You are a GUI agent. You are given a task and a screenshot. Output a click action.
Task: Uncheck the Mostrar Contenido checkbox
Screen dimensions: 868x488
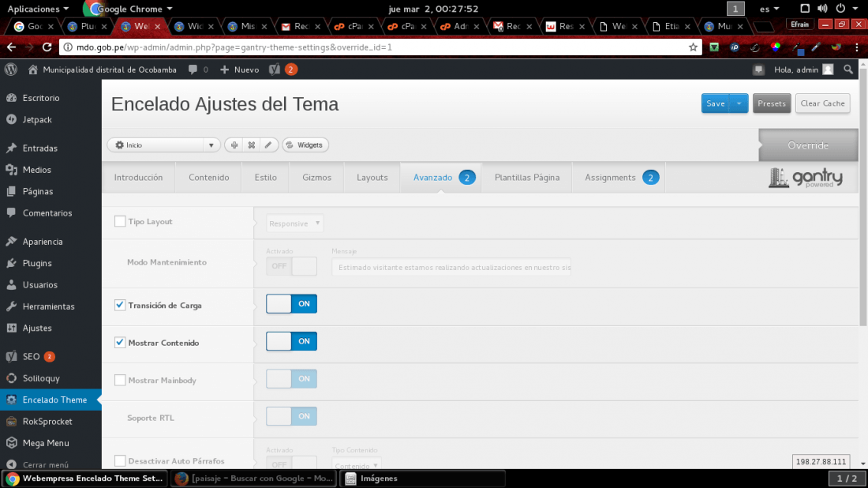coord(120,343)
